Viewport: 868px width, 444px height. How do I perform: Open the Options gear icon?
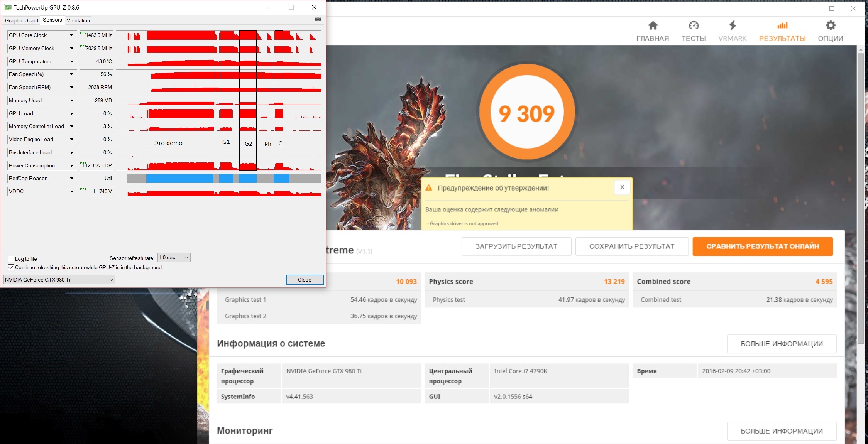point(831,26)
